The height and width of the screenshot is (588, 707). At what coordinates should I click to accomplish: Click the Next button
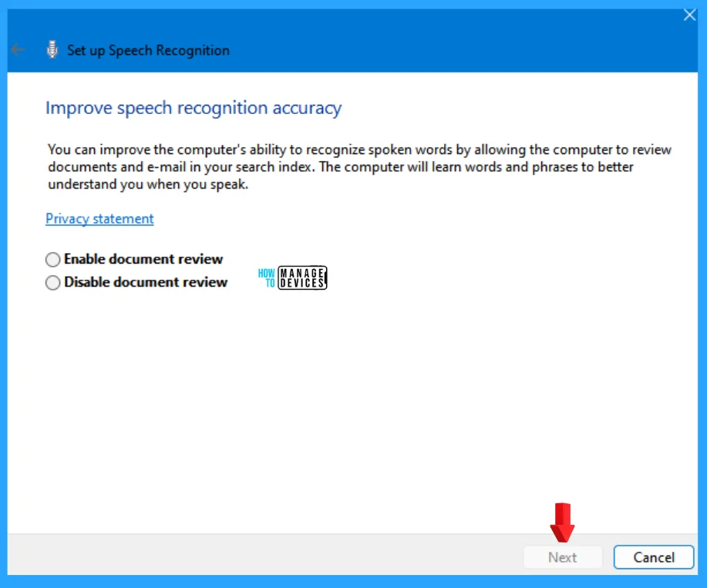pos(562,557)
